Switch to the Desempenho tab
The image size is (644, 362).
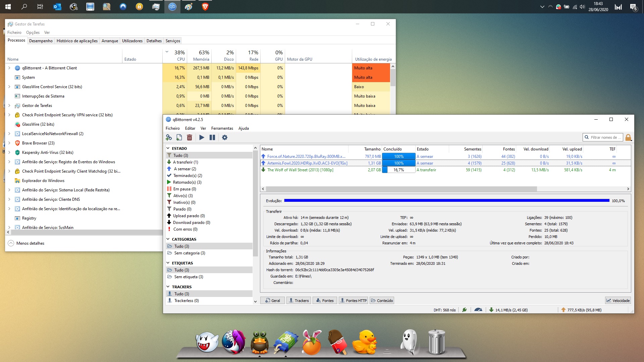tap(41, 41)
